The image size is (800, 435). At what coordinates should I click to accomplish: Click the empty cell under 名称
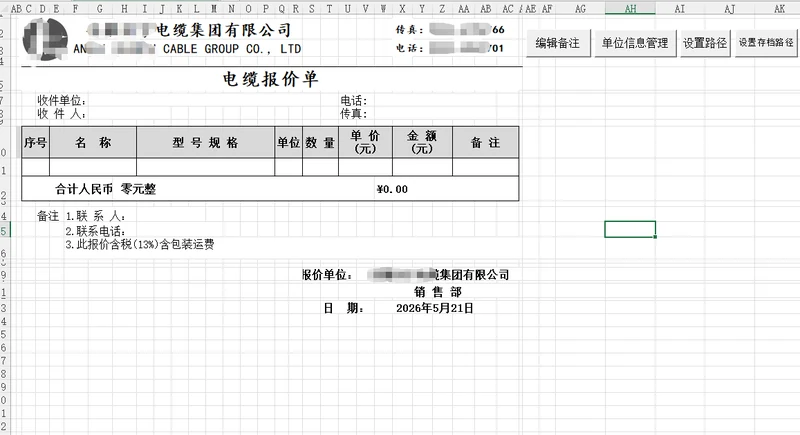(x=93, y=167)
